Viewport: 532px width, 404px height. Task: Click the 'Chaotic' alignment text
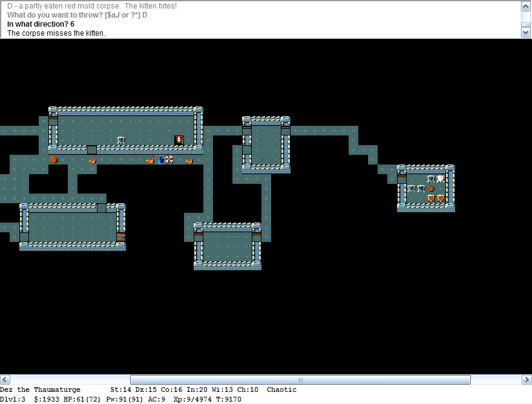[x=281, y=389]
